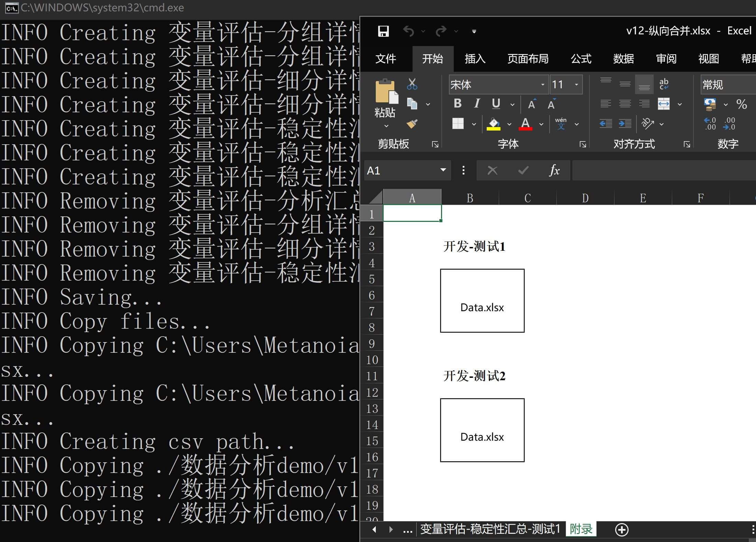Open the 附录 sheet tab

point(581,529)
